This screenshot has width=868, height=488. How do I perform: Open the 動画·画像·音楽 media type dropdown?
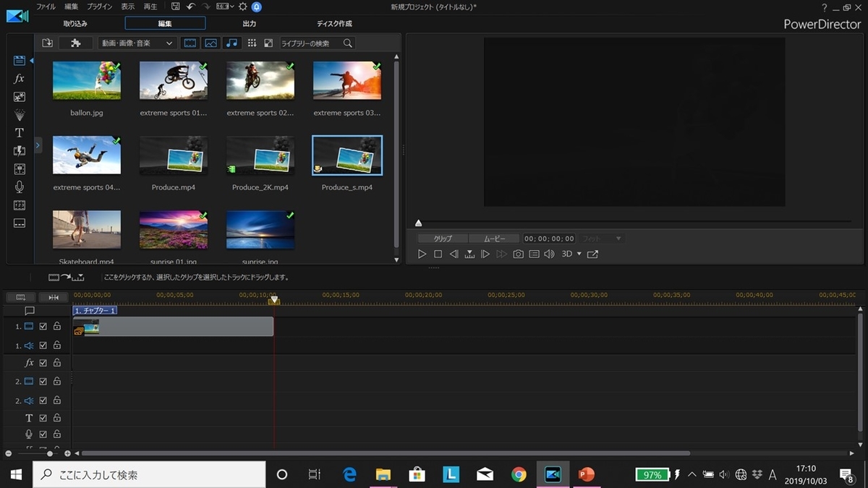pos(137,43)
